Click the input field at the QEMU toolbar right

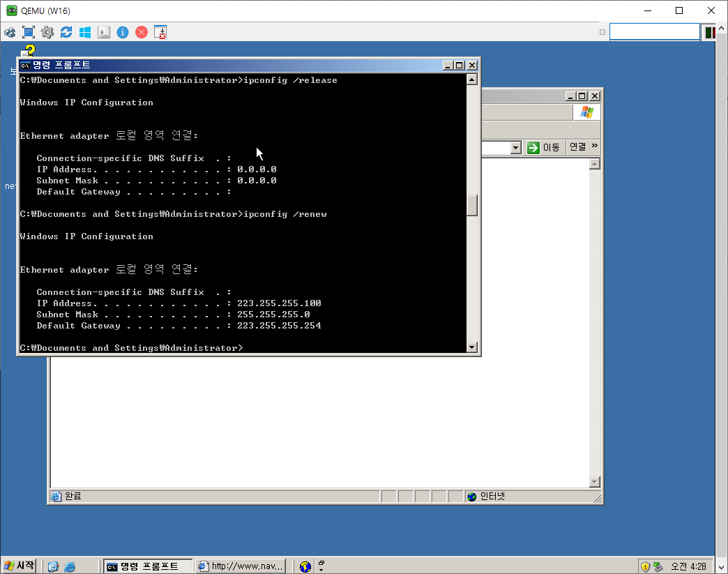click(x=654, y=32)
